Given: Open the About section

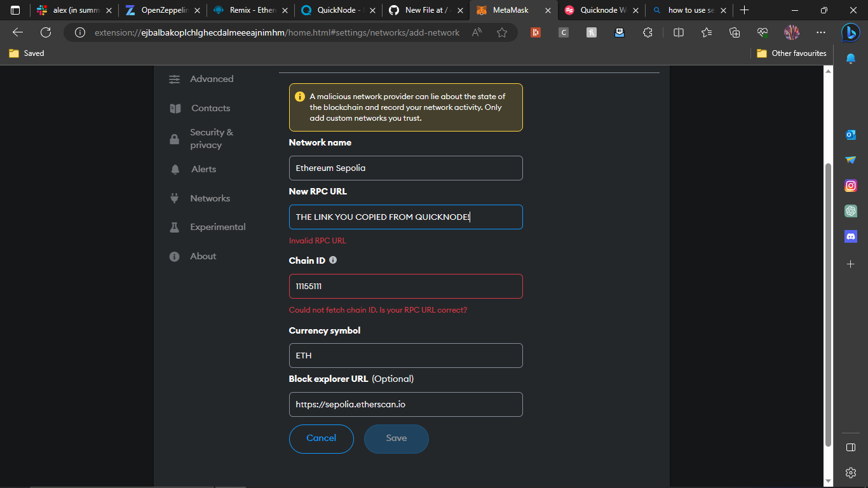Looking at the screenshot, I should tap(203, 256).
